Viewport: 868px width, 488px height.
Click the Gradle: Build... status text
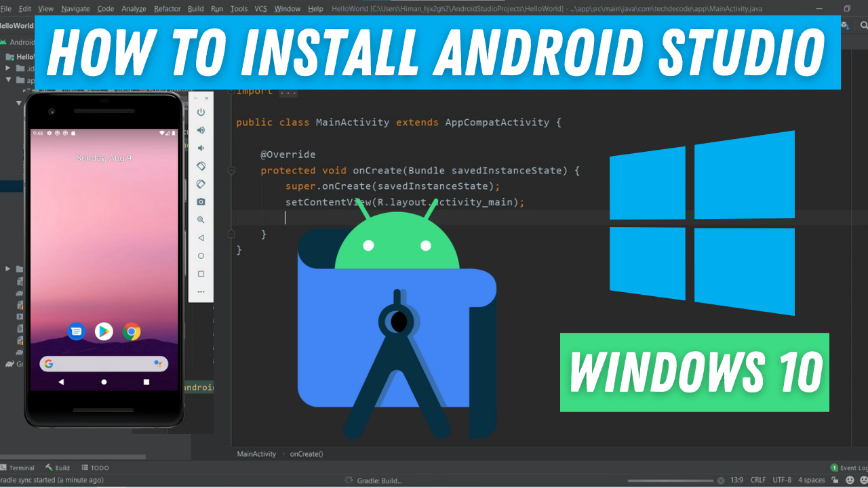[x=378, y=480]
